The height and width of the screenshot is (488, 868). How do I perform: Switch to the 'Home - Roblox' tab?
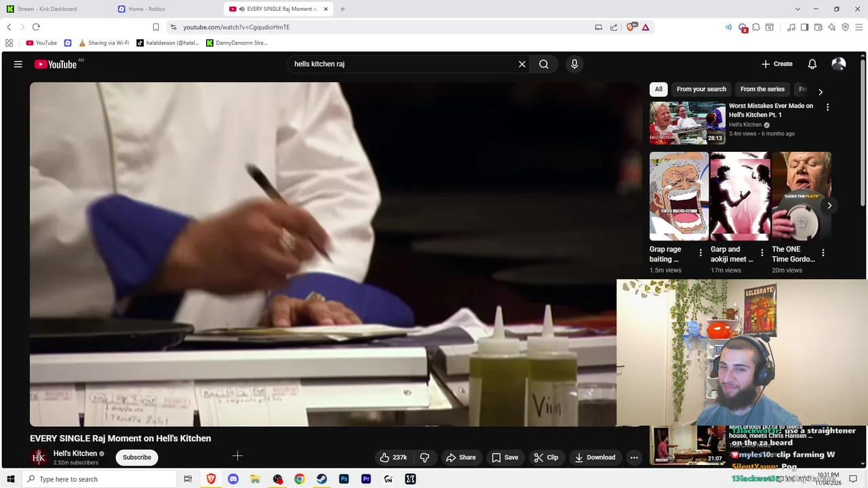click(166, 9)
